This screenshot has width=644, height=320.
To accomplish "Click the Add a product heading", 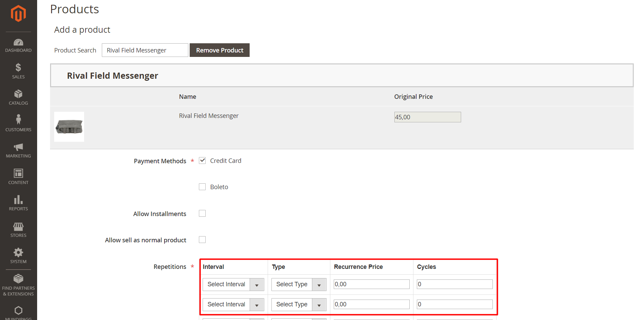I will 82,30.
